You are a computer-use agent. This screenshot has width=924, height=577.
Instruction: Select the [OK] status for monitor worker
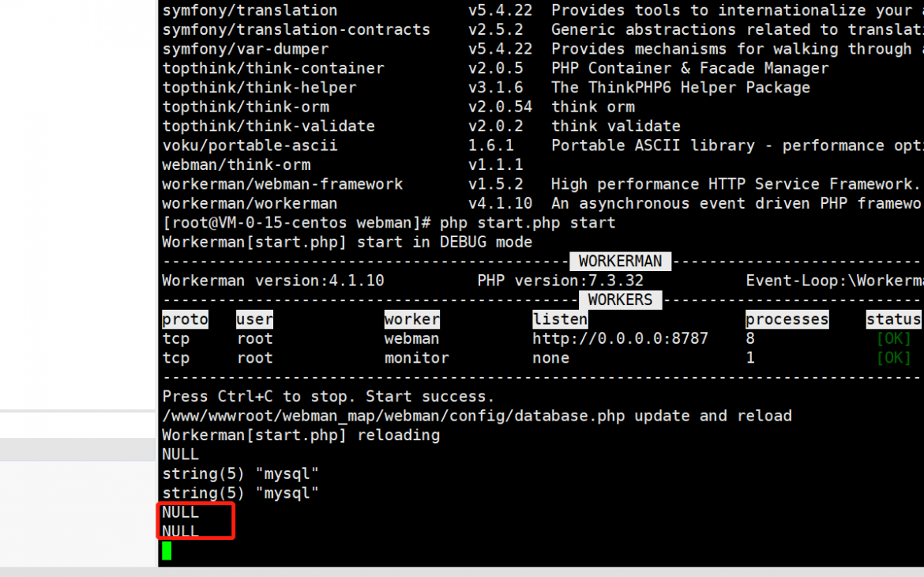(893, 358)
